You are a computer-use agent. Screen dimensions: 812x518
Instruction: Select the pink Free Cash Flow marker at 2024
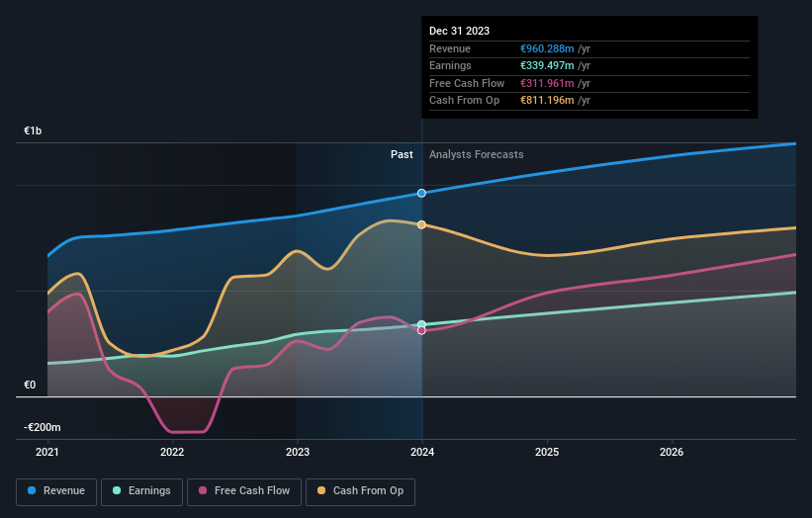(x=421, y=331)
